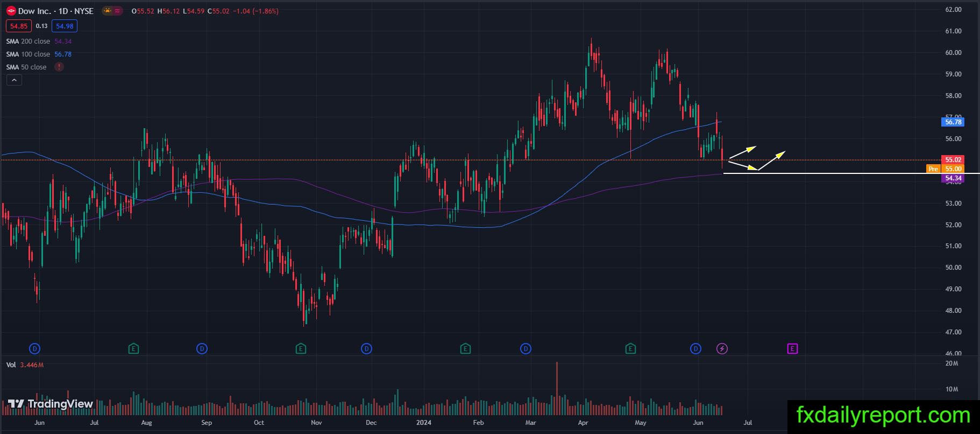The width and height of the screenshot is (980, 434).
Task: Click the Oct label on time axis
Action: (259, 423)
